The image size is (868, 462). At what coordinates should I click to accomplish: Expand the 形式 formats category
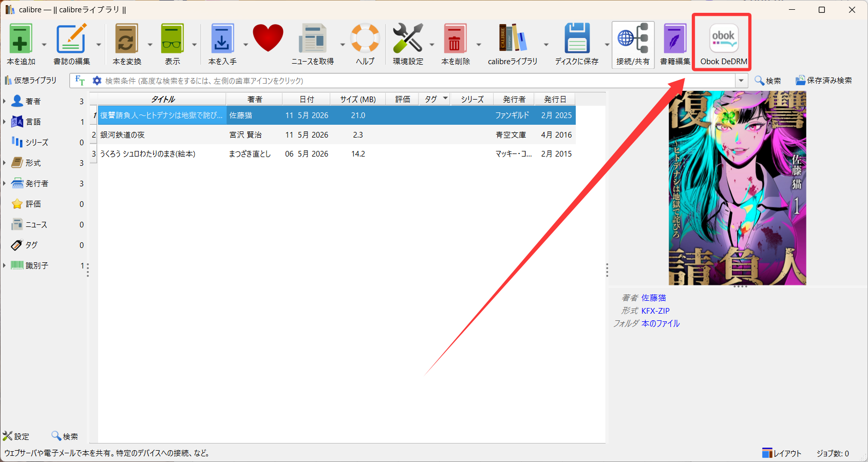click(x=4, y=163)
